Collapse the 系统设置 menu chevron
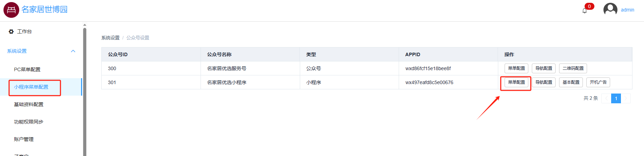644x156 pixels. coord(73,51)
